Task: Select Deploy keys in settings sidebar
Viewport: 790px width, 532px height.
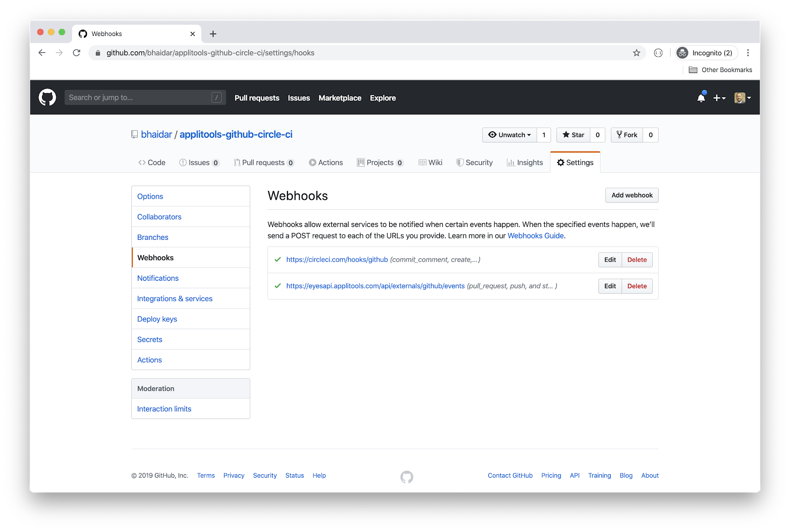Action: click(x=157, y=319)
